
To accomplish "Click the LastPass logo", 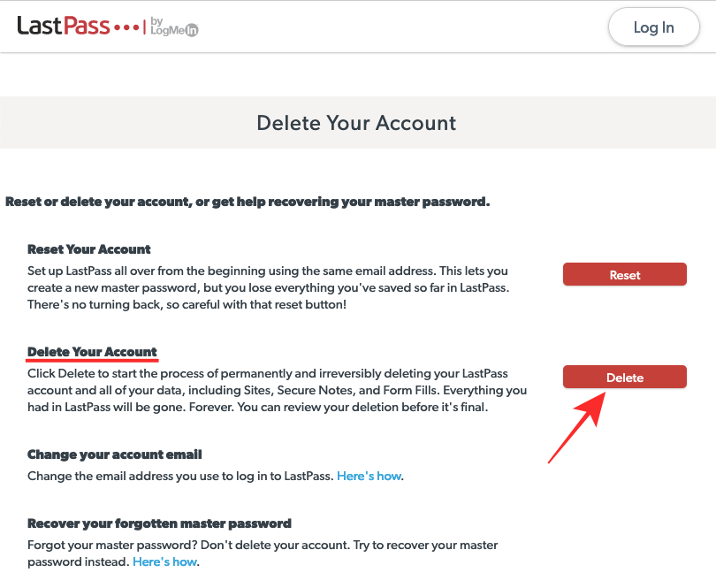I will click(64, 26).
